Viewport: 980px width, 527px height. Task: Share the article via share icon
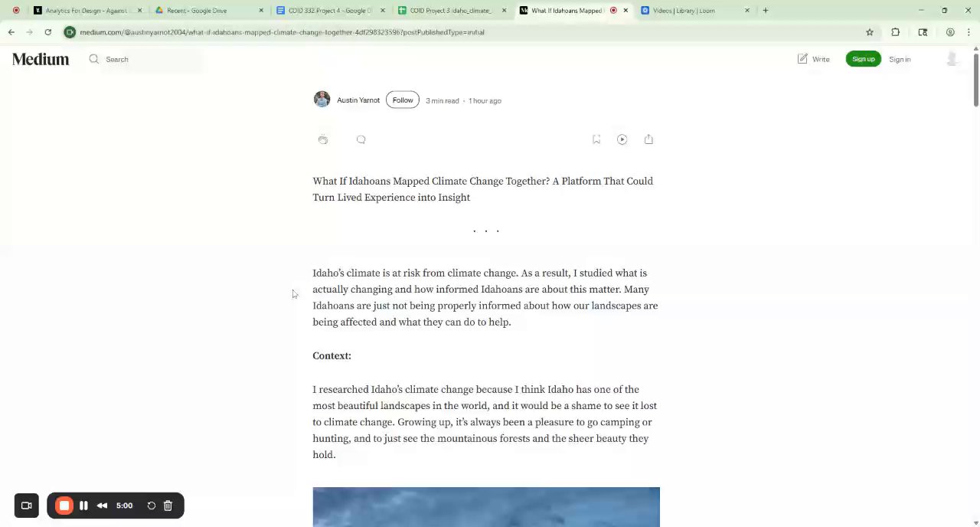tap(648, 139)
